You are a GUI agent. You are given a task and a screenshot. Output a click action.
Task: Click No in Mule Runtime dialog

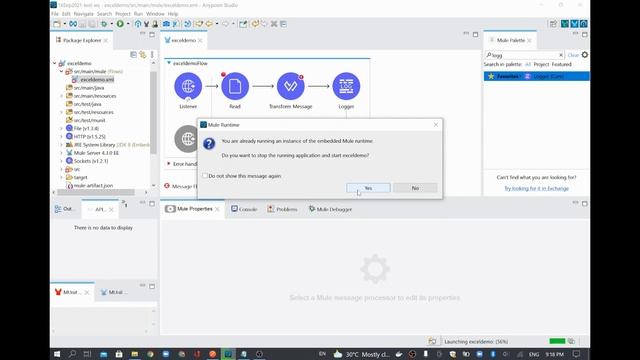(415, 188)
